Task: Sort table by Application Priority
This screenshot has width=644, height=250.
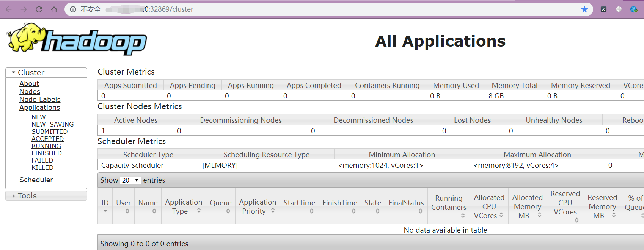Action: click(258, 206)
